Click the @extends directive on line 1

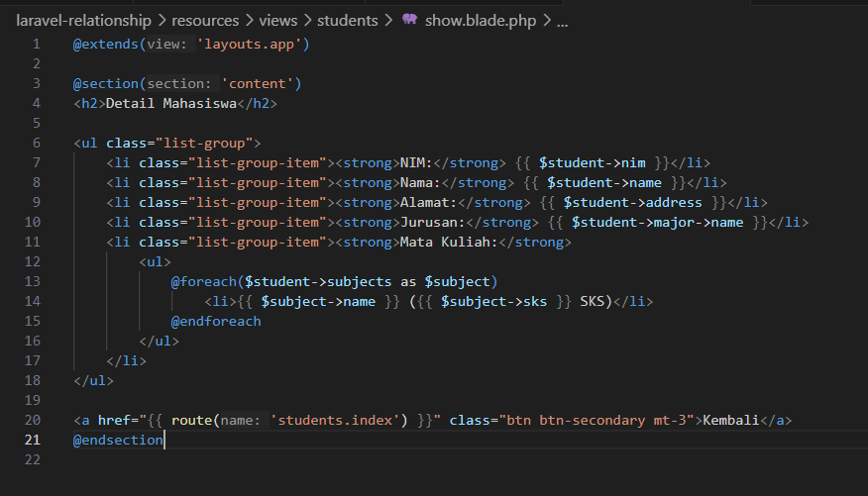point(105,44)
